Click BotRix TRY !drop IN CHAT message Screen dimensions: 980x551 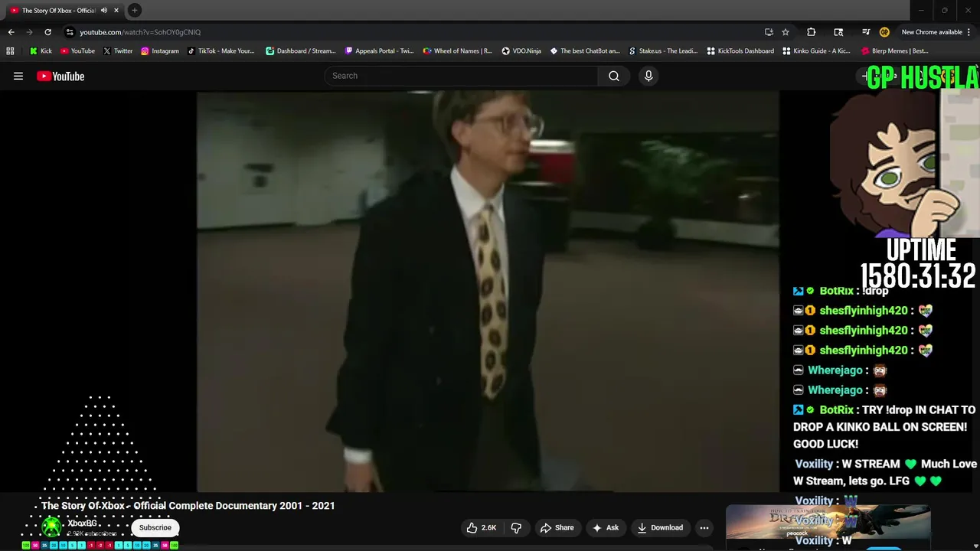[x=884, y=426]
